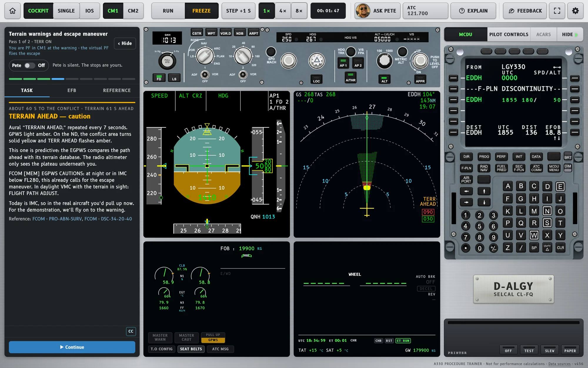
Task: Open the Feedback form
Action: 525,11
